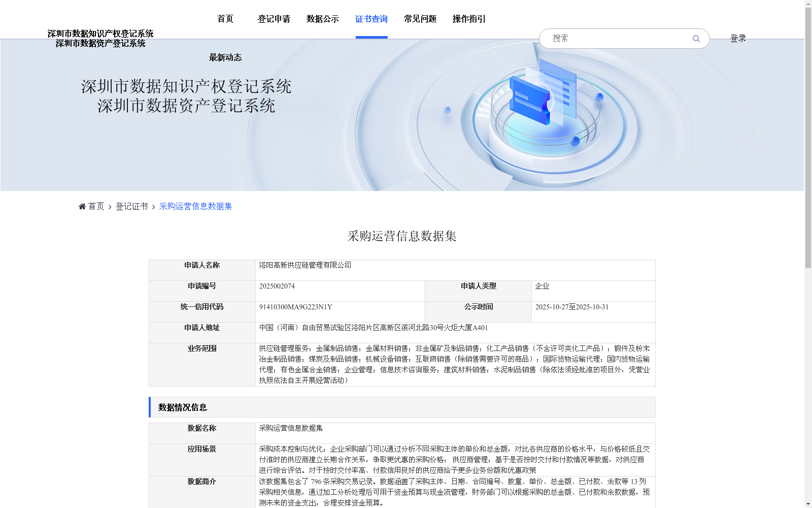Go to 登记证书 in breadcrumb

tap(132, 206)
